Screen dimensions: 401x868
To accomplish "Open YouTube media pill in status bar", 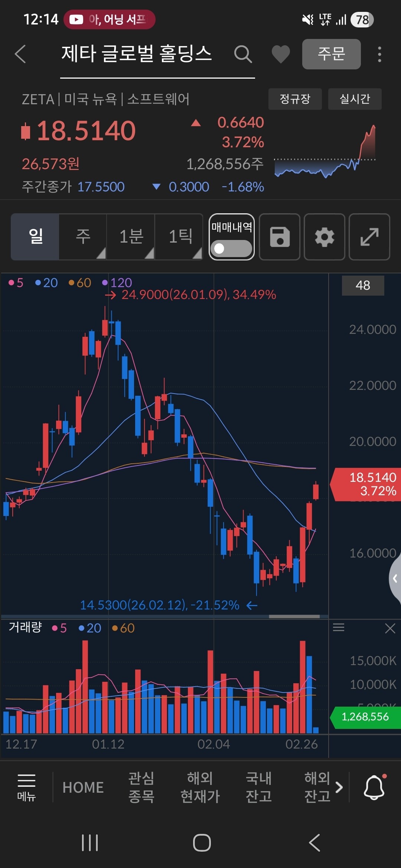I will pos(109,19).
